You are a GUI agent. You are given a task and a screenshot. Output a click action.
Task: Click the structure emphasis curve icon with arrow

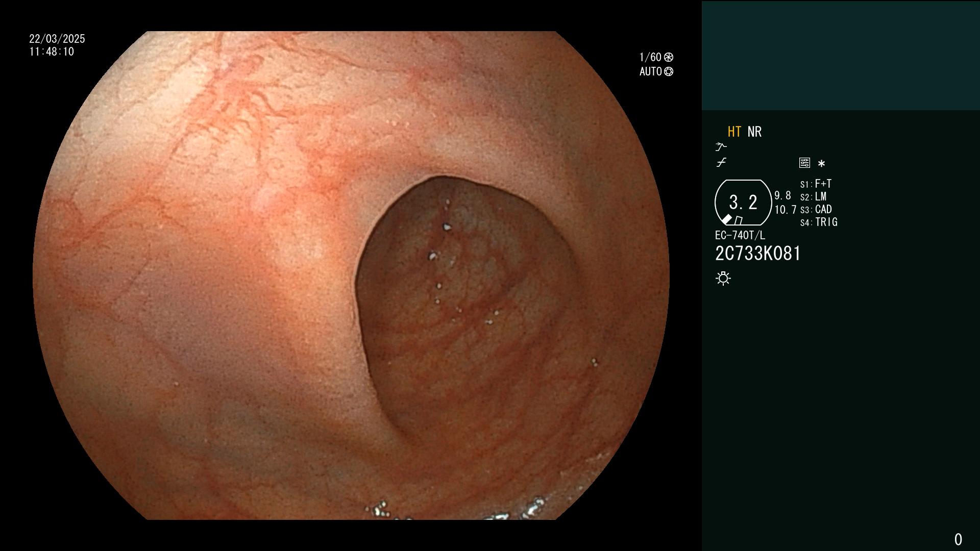(721, 147)
